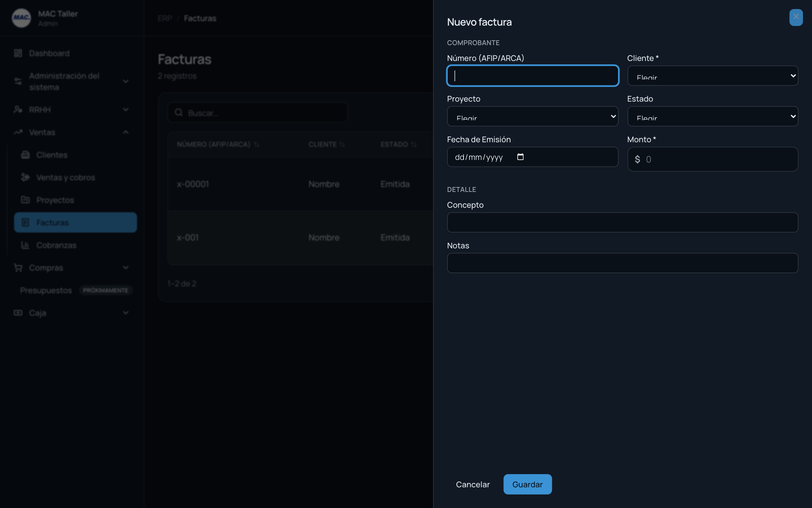The height and width of the screenshot is (508, 812).
Task: Click the Facturas breadcrumb
Action: 200,18
